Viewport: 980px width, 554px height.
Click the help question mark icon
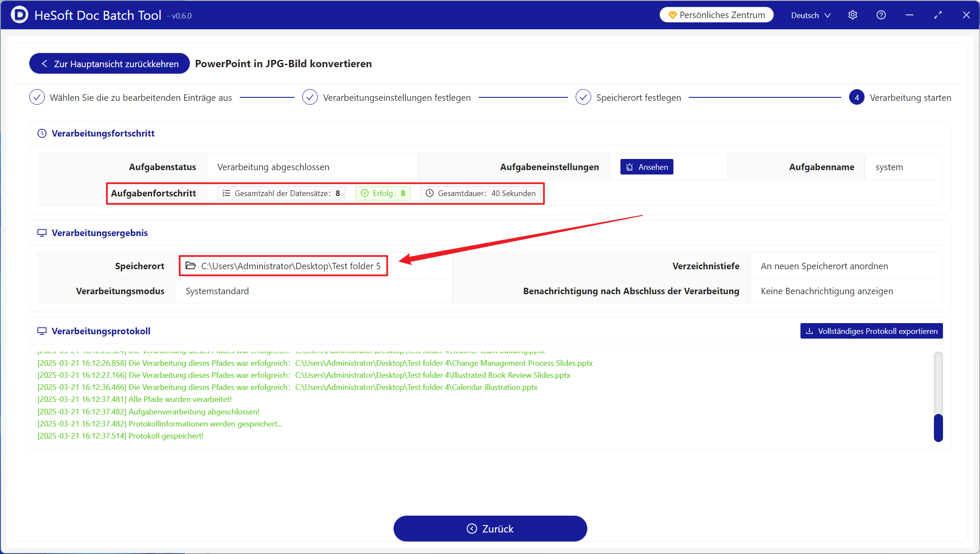coord(881,15)
